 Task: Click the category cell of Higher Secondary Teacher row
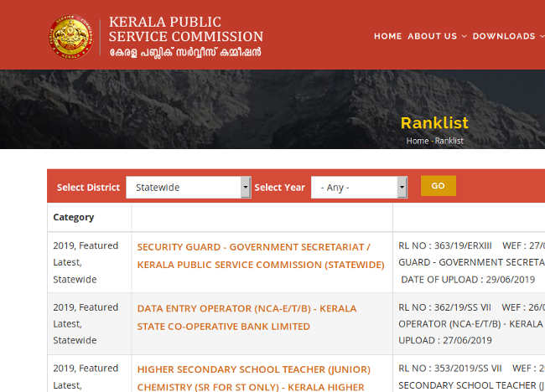click(x=90, y=374)
